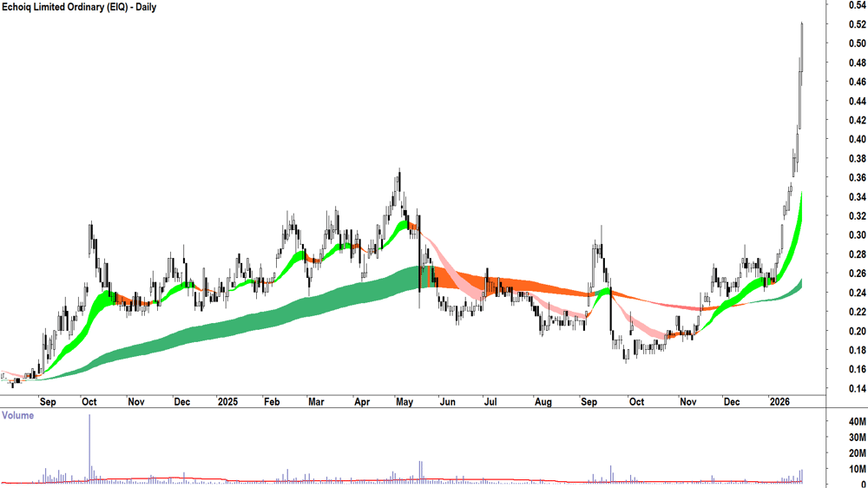Click the 'May' month label on time axis
868x488 pixels.
[x=404, y=402]
